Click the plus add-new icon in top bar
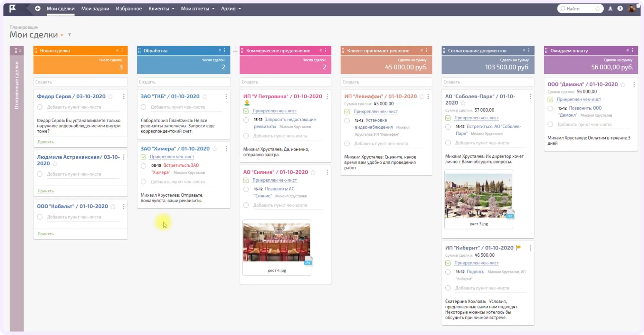Image resolution: width=644 pixels, height=335 pixels. [x=38, y=8]
